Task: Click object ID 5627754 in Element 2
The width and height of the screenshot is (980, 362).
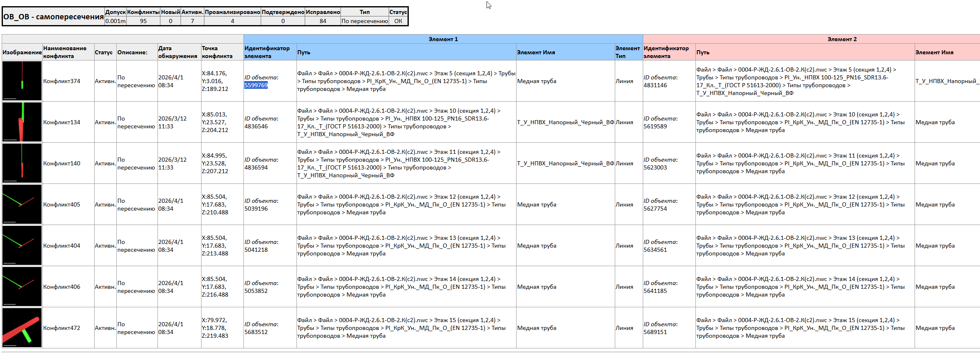Action: (655, 209)
